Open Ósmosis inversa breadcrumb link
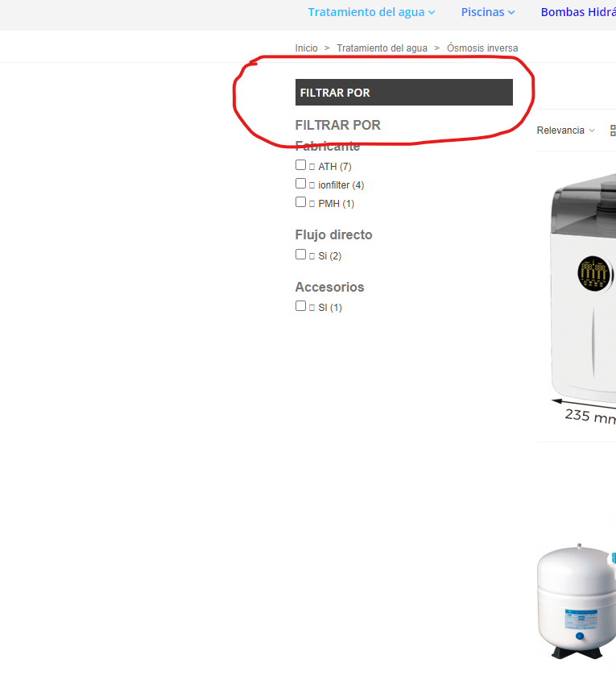This screenshot has height=684, width=616. (x=482, y=48)
